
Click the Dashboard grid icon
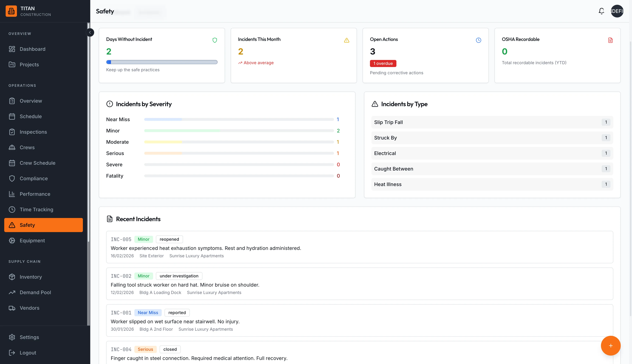pos(12,49)
